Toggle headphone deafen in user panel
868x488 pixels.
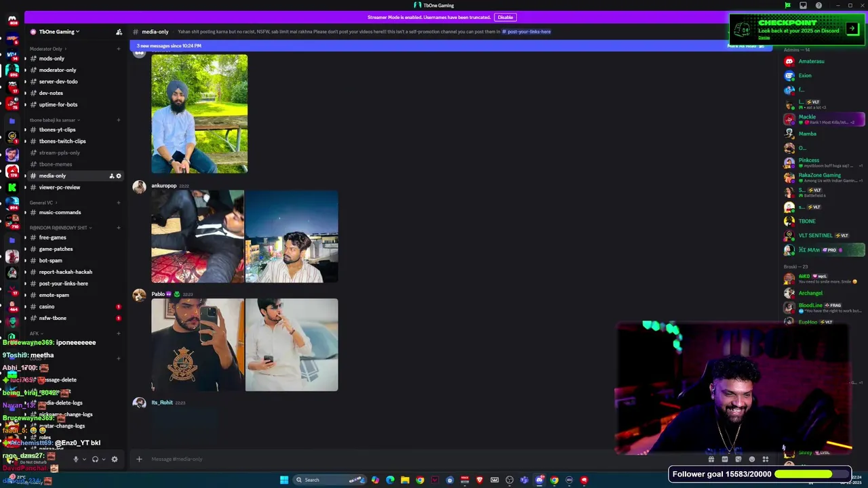click(95, 459)
